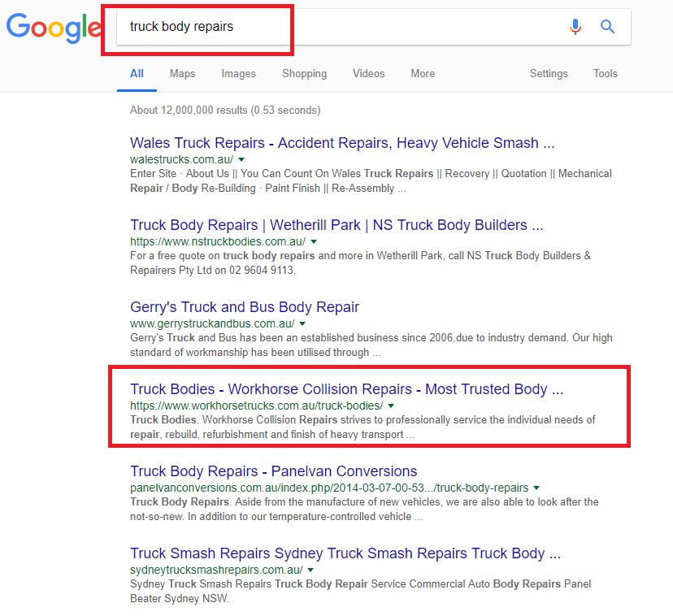673x616 pixels.
Task: Open search Settings menu
Action: click(549, 74)
